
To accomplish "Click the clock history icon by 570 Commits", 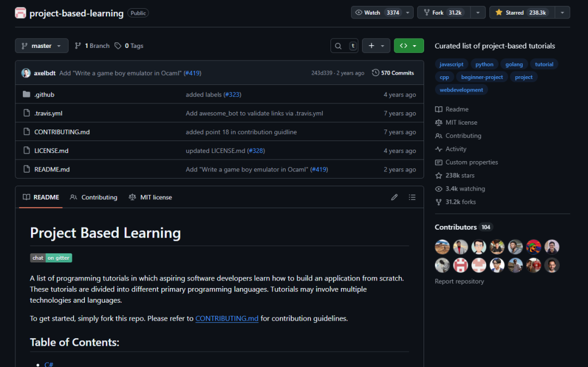I will click(x=375, y=73).
